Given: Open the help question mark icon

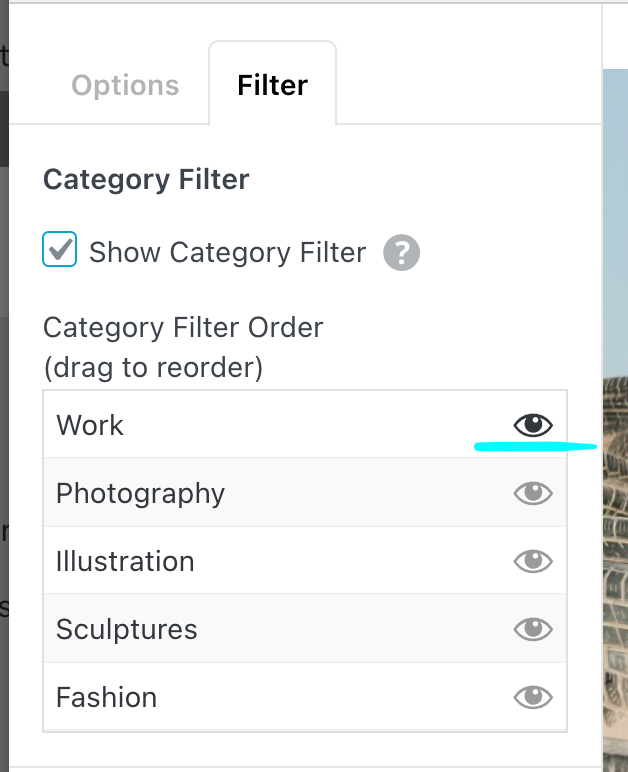Looking at the screenshot, I should [x=402, y=252].
